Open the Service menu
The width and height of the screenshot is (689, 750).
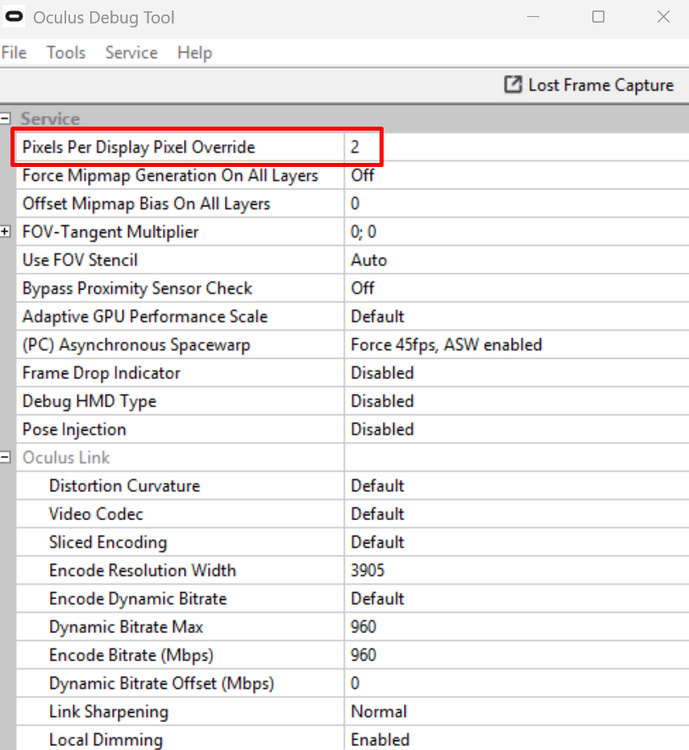(x=131, y=53)
